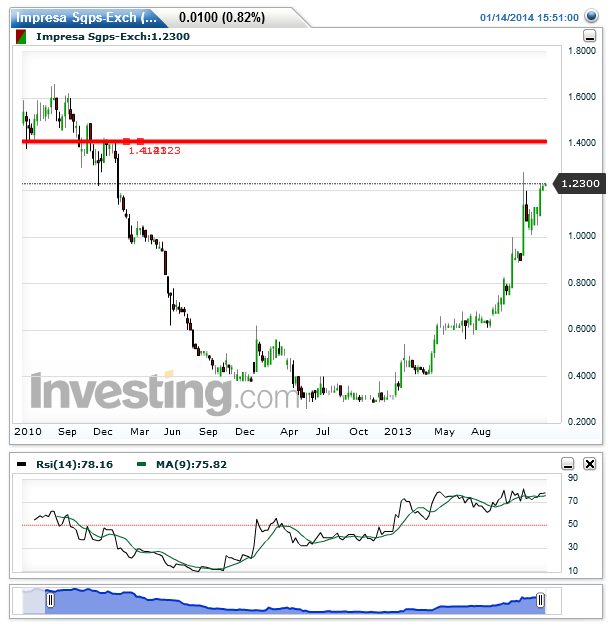Image resolution: width=613 pixels, height=627 pixels.
Task: Click the RSI axis label 70
Action: coord(573,501)
